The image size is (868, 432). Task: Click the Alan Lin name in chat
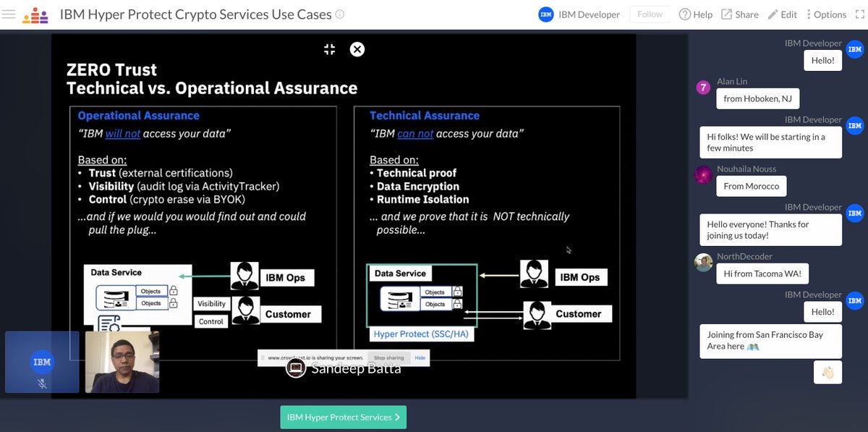[x=731, y=81]
